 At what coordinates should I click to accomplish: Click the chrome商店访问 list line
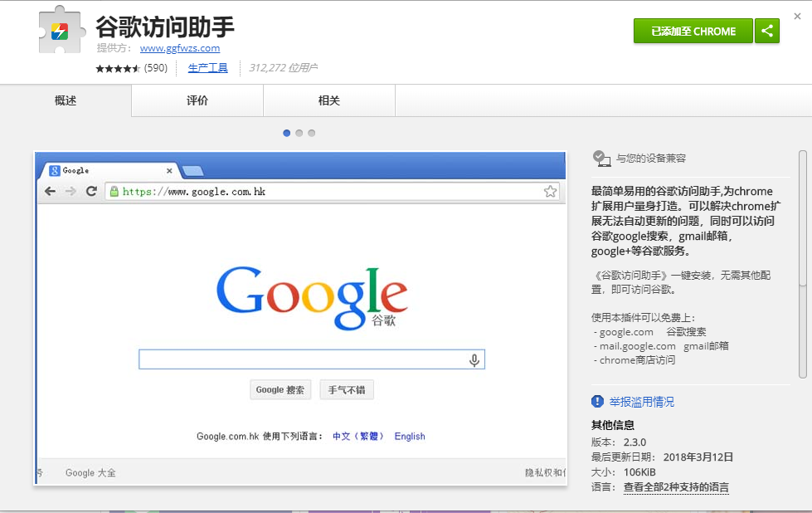(635, 360)
